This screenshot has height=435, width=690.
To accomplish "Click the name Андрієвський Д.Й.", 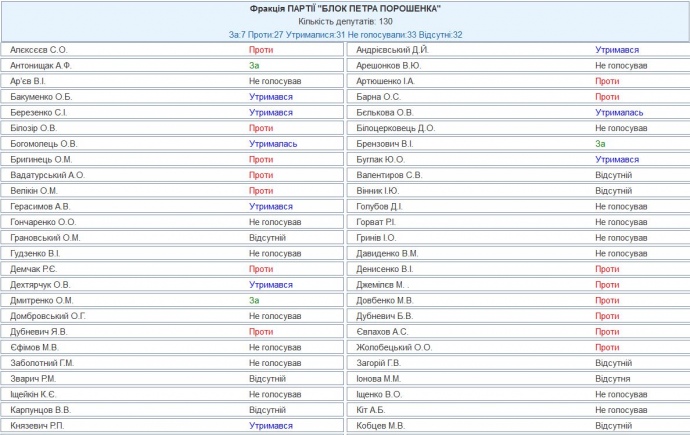I will [393, 49].
